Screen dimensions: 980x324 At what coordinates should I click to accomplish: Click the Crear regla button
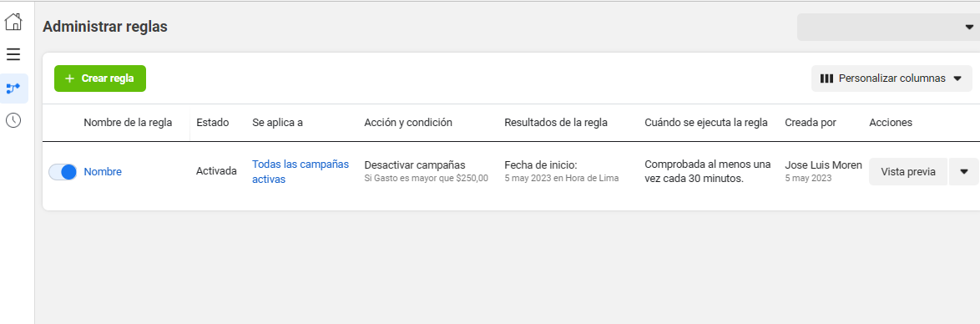point(100,78)
